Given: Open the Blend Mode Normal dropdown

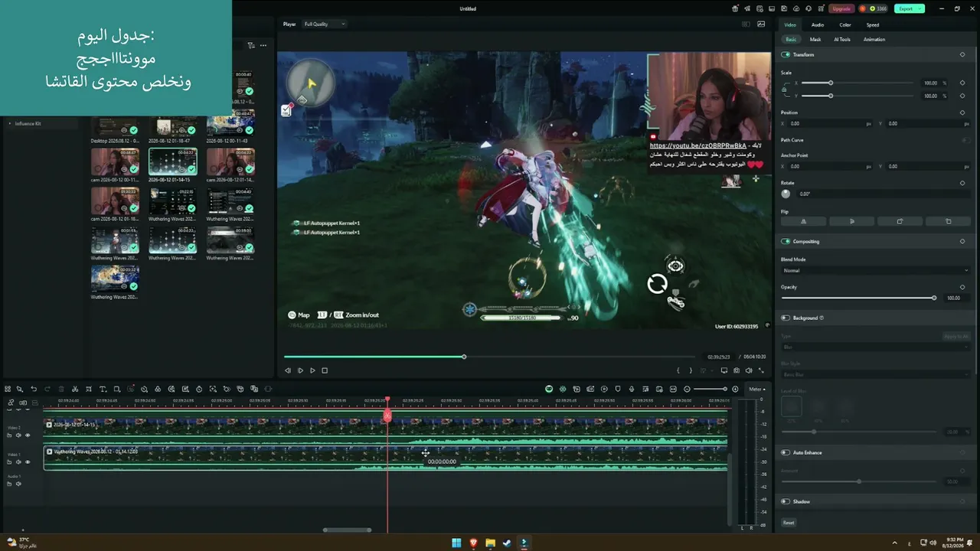Looking at the screenshot, I should click(x=875, y=270).
